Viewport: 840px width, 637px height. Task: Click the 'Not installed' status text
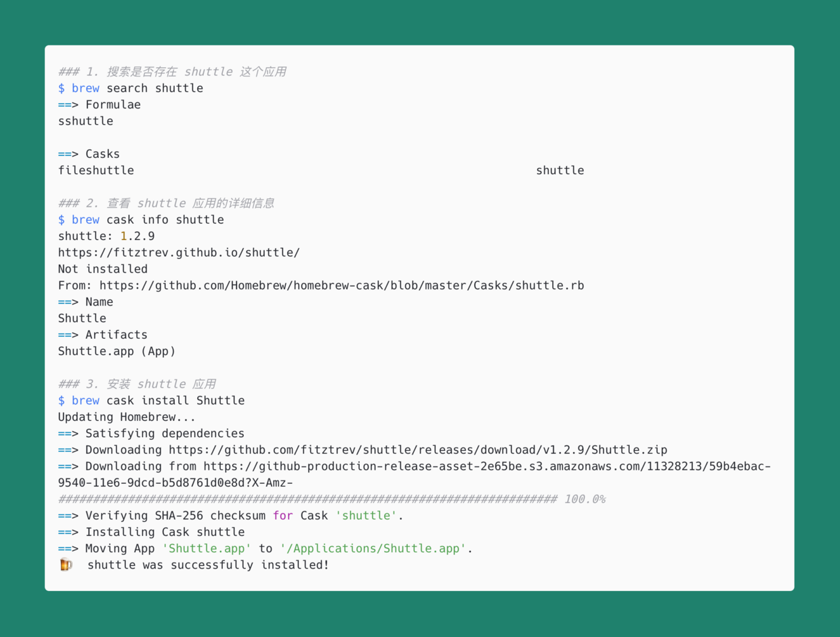pos(102,269)
